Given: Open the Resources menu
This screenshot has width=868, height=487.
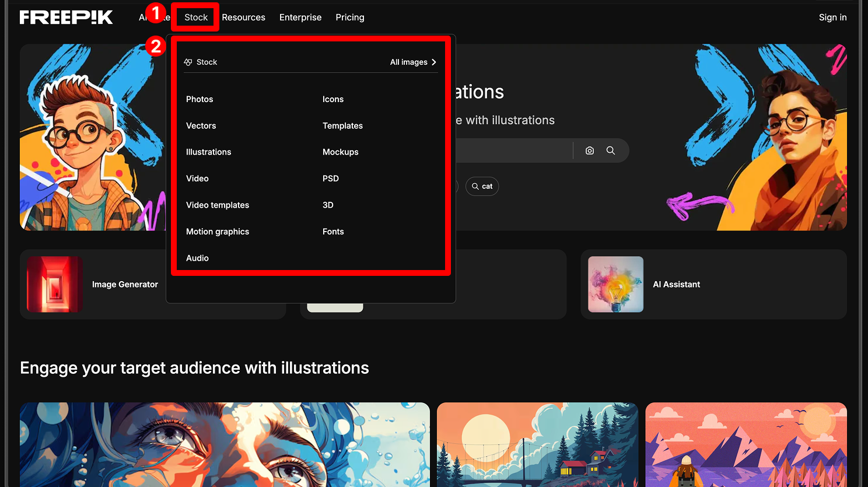Looking at the screenshot, I should (x=243, y=17).
